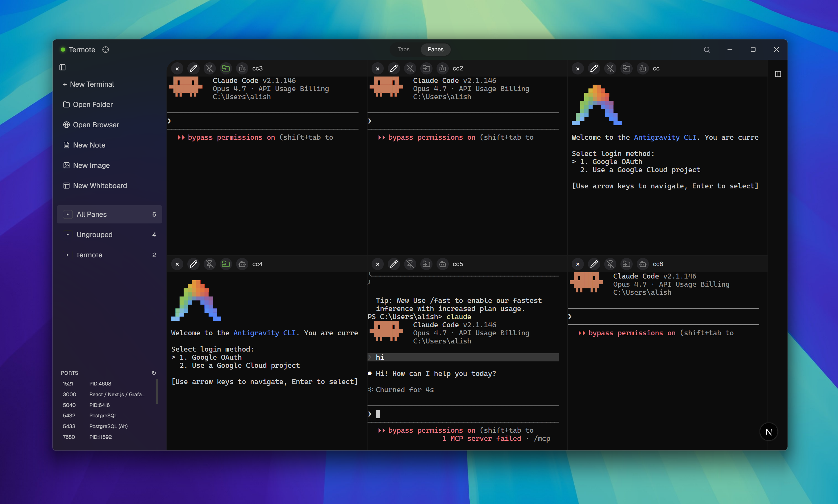Click the PORTS list scrollbar
This screenshot has height=504, width=838.
point(157,392)
